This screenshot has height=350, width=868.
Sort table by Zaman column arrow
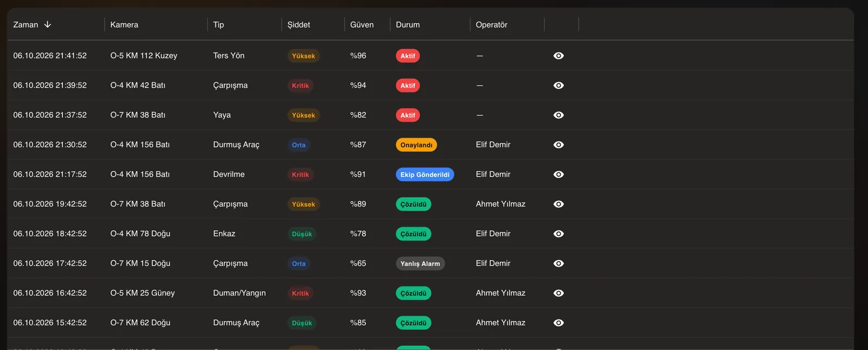tap(48, 24)
